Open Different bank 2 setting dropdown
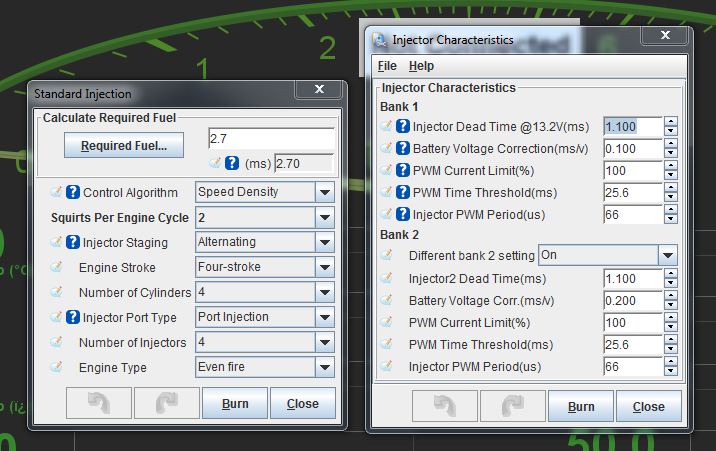Viewport: 716px width, 451px height. tap(668, 255)
